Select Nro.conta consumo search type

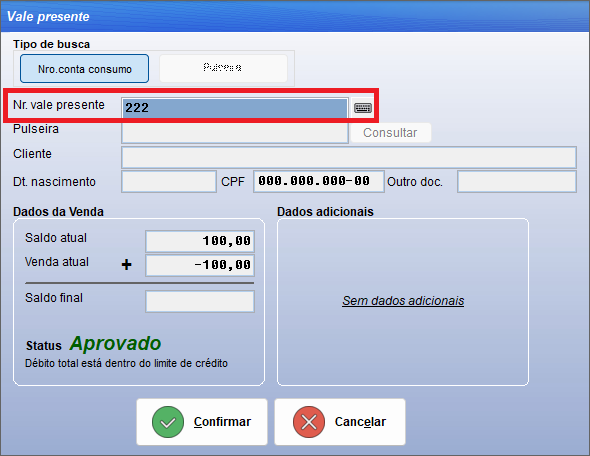click(85, 69)
